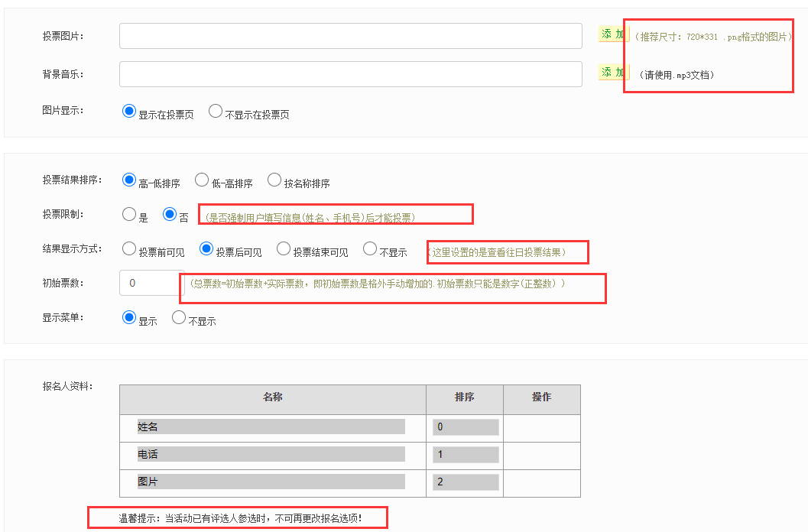This screenshot has height=532, width=808.
Task: Choose 高-低排序 for result sorting
Action: click(x=129, y=180)
